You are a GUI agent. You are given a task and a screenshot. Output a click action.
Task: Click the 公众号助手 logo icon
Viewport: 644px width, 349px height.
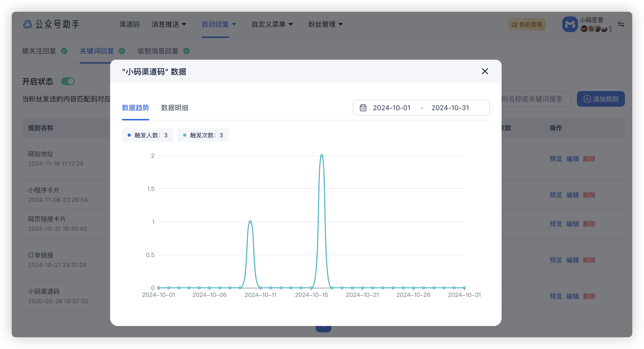point(27,24)
